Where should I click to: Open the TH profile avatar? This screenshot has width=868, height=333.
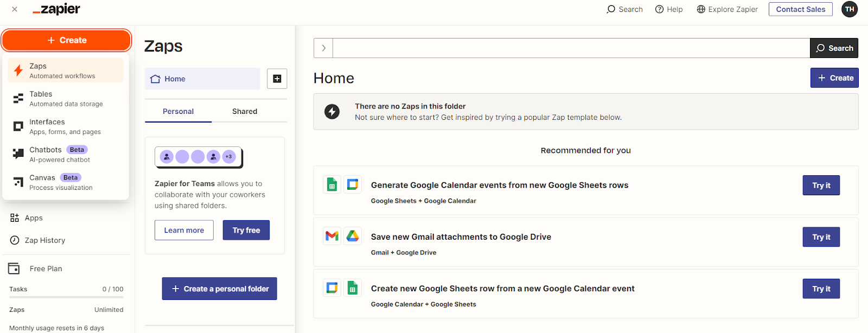(x=850, y=9)
